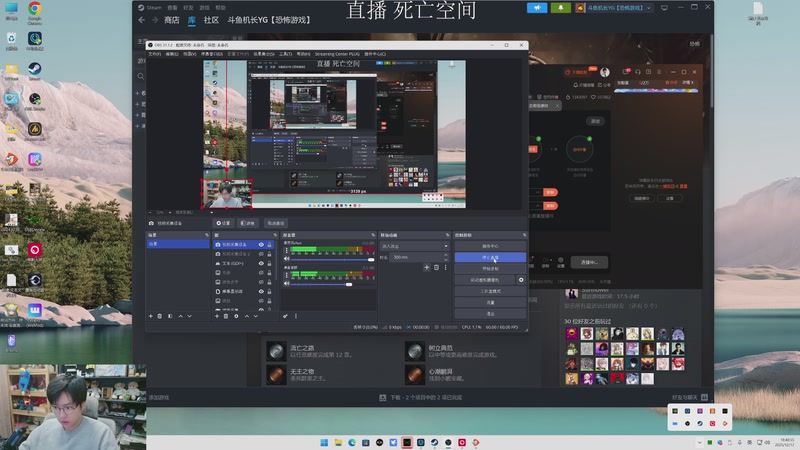This screenshot has height=450, width=800.
Task: Increase transition duration with up stepper
Action: [x=446, y=255]
